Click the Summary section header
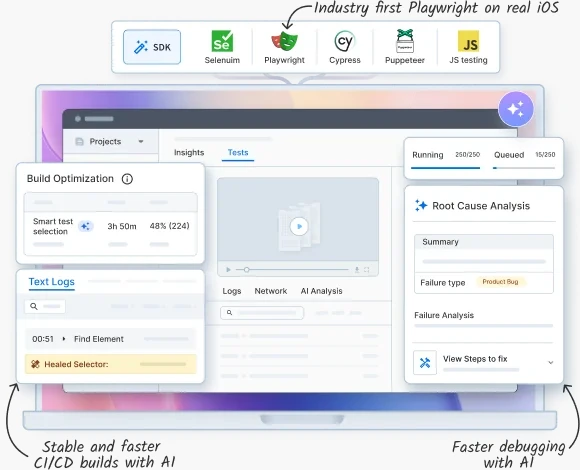Image resolution: width=580 pixels, height=470 pixels. pyautogui.click(x=484, y=242)
